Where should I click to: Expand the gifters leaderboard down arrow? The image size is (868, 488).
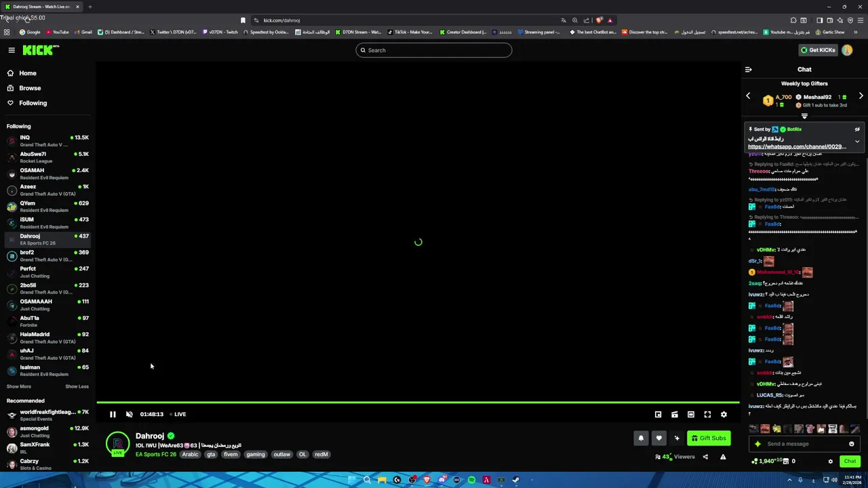pos(804,116)
